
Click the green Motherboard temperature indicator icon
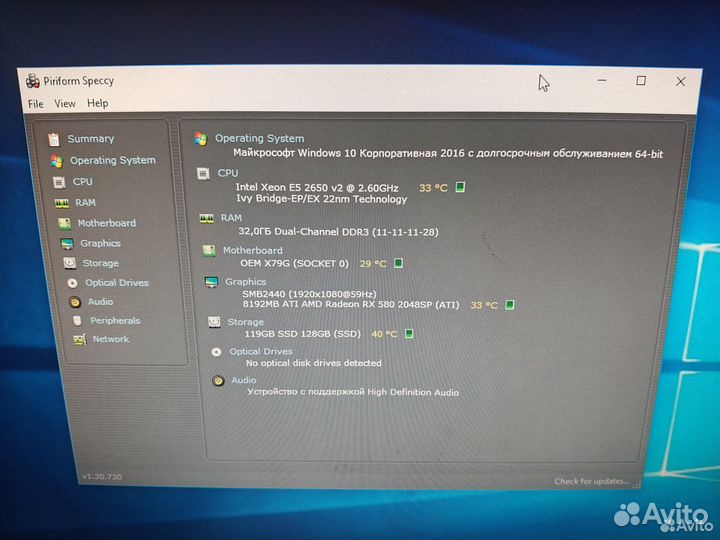click(x=399, y=264)
